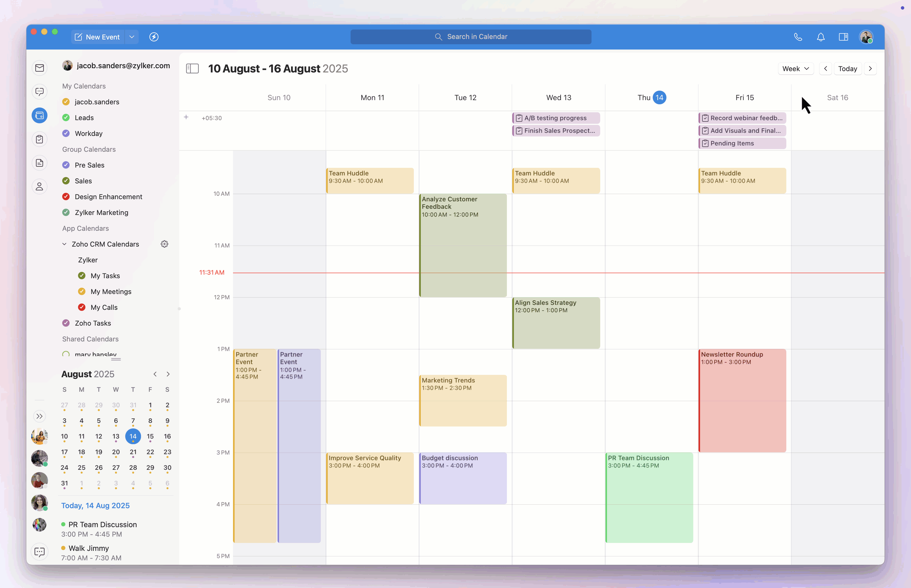Toggle the Design Enhancement calendar checkbox
This screenshot has height=588, width=911.
[66, 197]
